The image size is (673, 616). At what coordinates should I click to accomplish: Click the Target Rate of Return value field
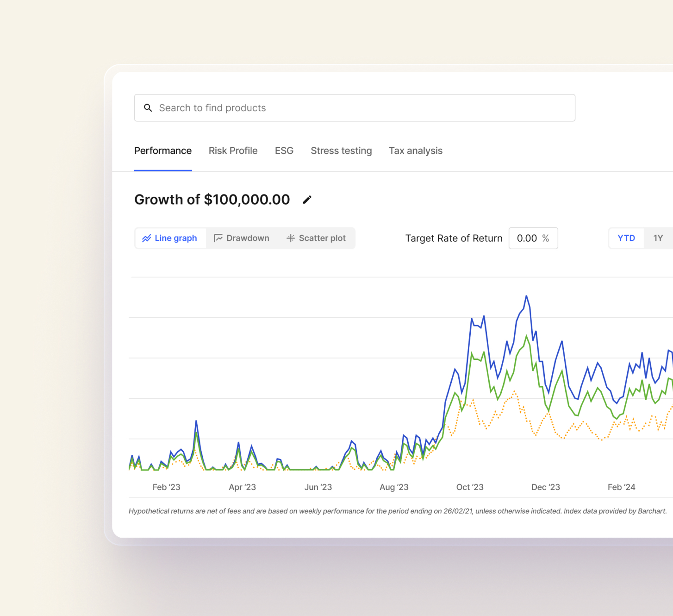[527, 238]
